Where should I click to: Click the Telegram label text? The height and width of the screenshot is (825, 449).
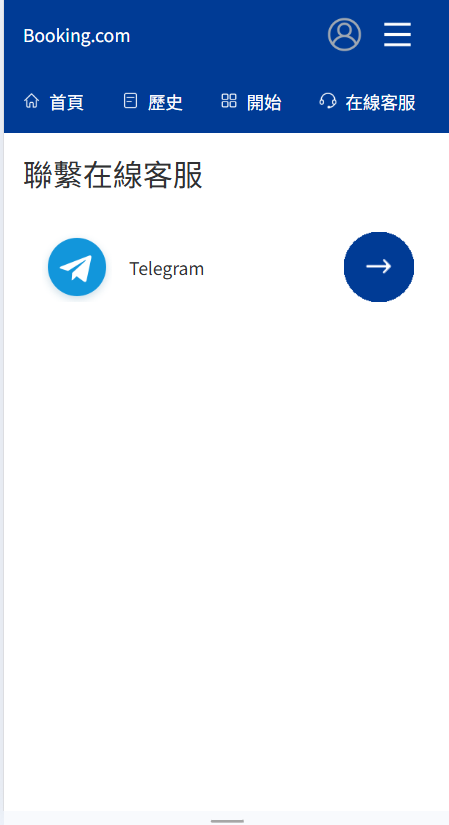click(167, 269)
